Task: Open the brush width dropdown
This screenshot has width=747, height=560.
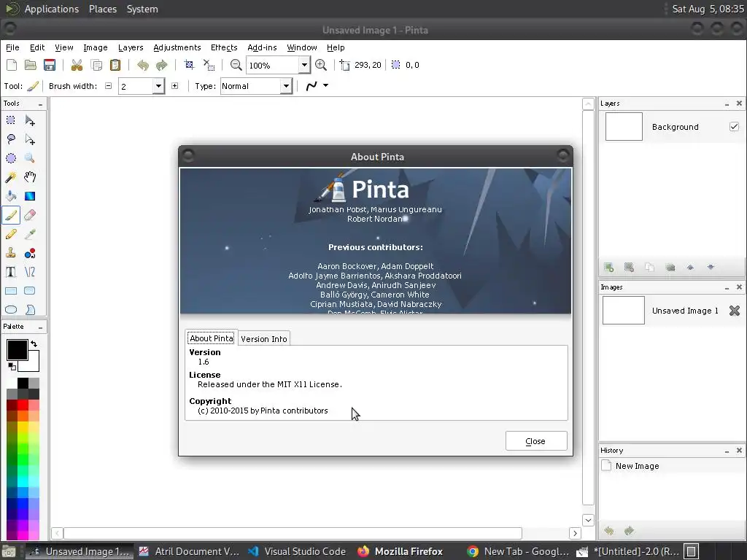Action: [x=158, y=86]
